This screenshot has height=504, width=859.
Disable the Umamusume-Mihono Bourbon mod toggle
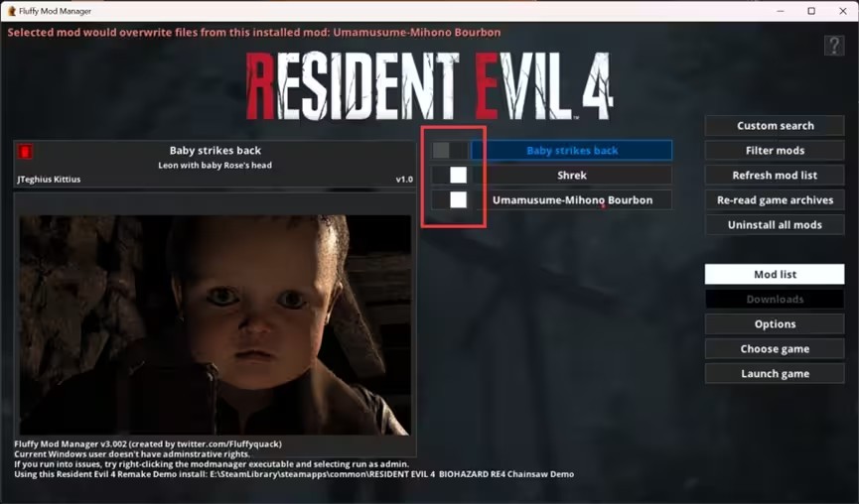click(450, 199)
